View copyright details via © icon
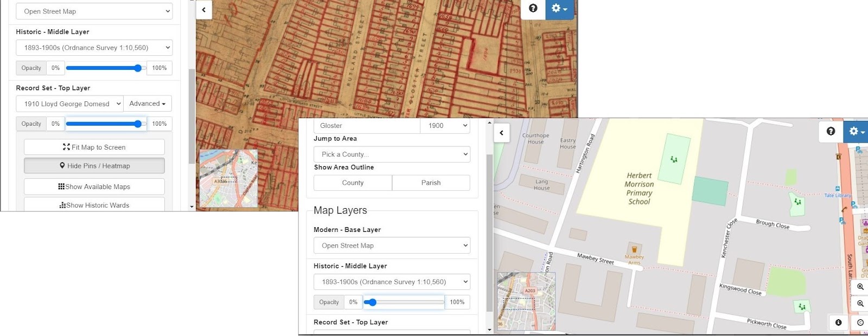The height and width of the screenshot is (336, 868). pyautogui.click(x=860, y=322)
